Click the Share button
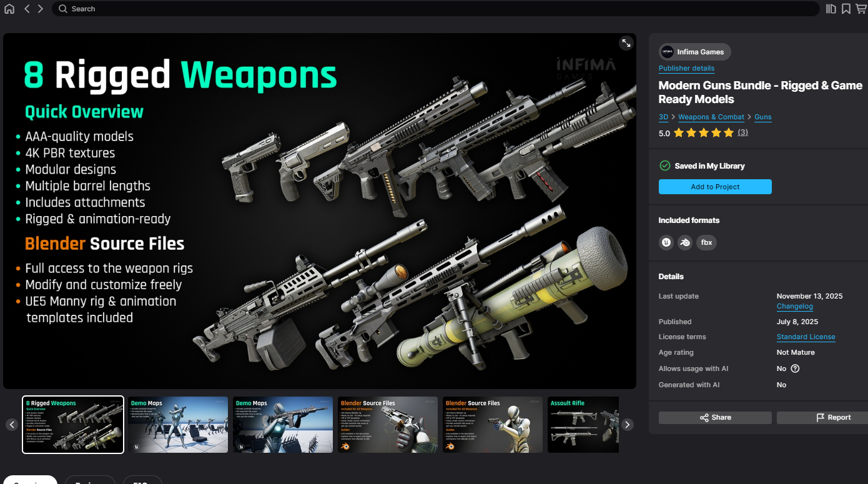The width and height of the screenshot is (868, 484). point(715,417)
